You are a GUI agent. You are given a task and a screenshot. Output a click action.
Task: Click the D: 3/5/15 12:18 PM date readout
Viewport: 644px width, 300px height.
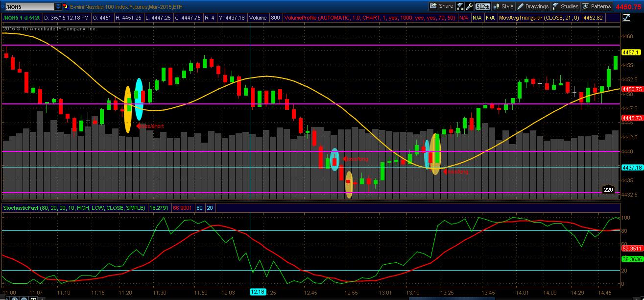[66, 18]
